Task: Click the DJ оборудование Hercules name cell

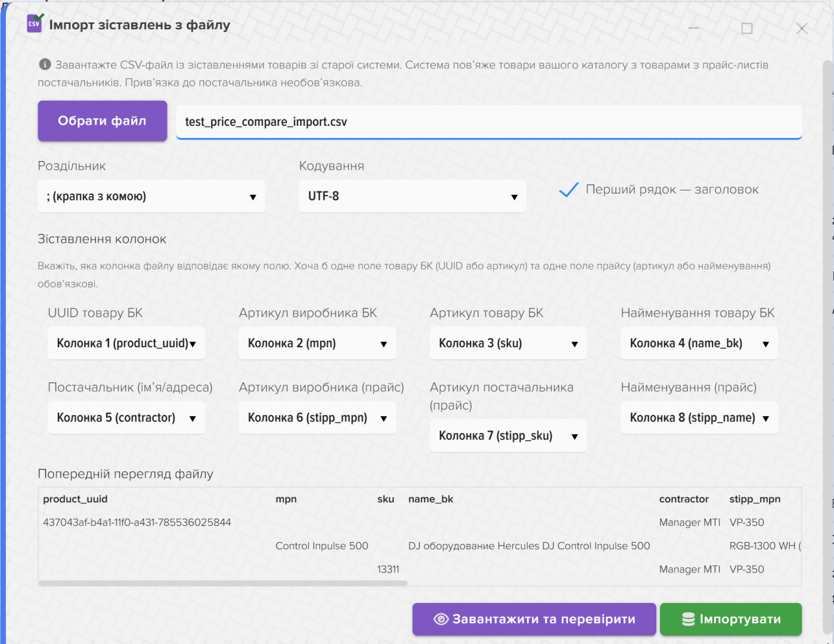Action: point(529,546)
